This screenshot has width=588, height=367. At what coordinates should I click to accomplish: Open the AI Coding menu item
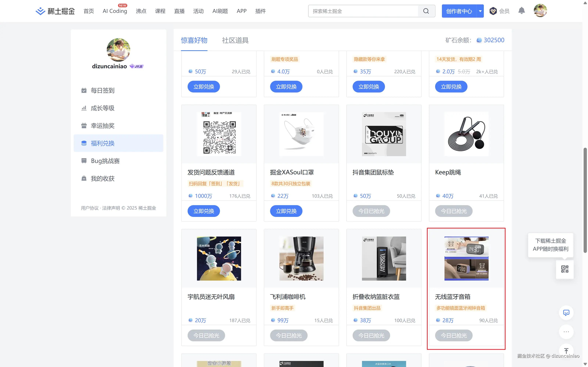114,11
